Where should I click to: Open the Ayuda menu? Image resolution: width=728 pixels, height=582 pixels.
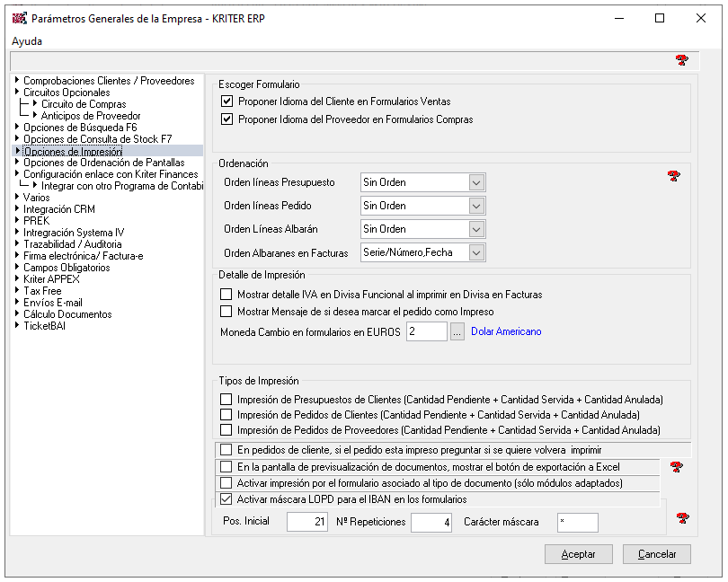[x=27, y=41]
